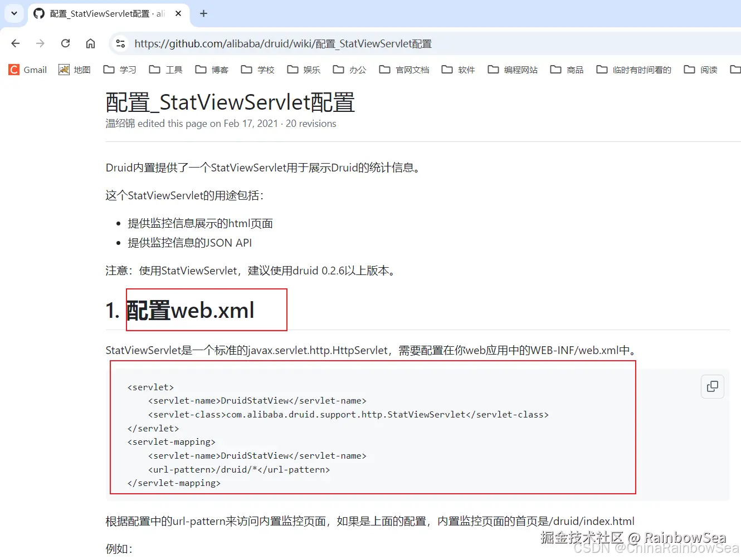This screenshot has width=741, height=560.
Task: Open the 商品 bookmark folder
Action: point(567,70)
